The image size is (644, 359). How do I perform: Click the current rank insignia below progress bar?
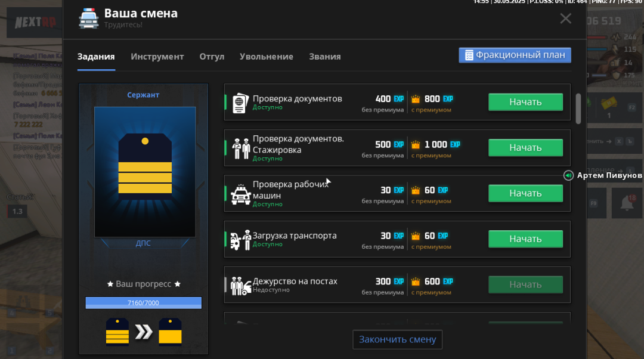tap(117, 332)
